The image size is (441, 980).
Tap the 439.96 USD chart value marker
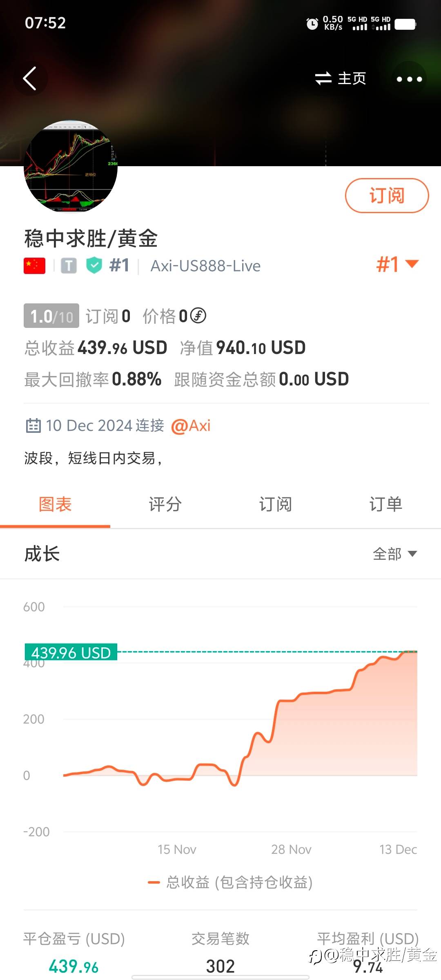[x=71, y=653]
